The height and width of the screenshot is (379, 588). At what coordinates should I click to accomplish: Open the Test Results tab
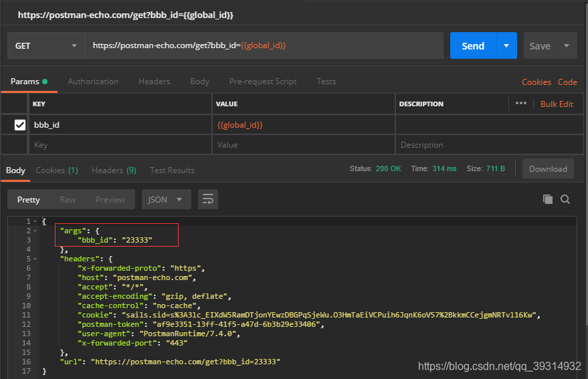(x=172, y=170)
